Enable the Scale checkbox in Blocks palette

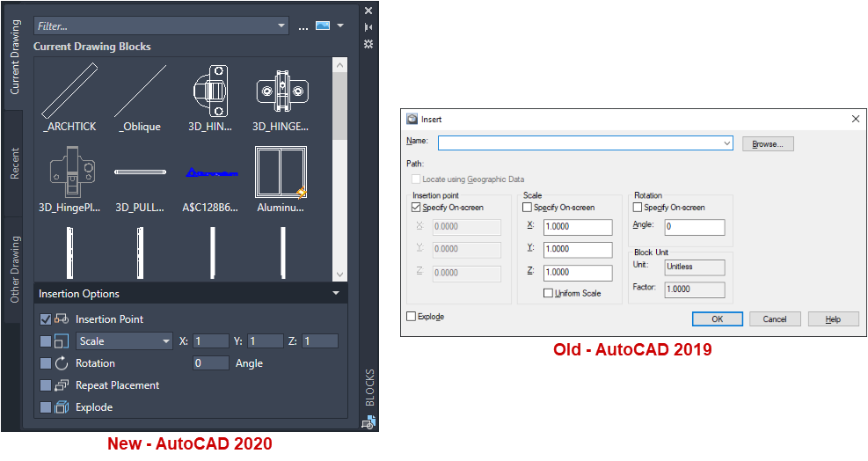tap(46, 341)
